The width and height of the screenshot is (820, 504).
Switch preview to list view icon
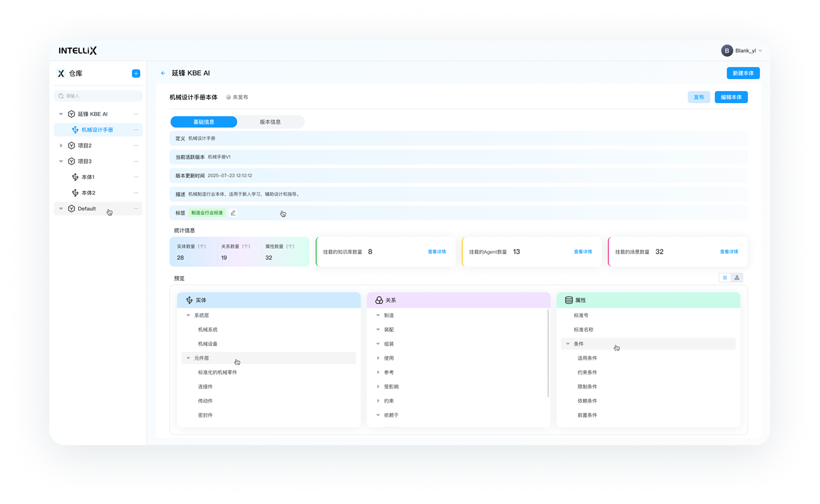point(725,277)
